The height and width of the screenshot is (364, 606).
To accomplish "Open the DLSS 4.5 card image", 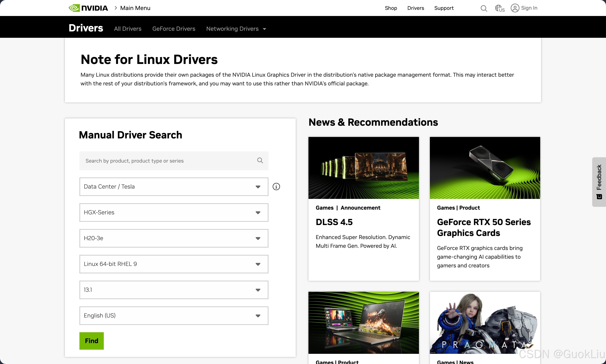I will tap(364, 168).
